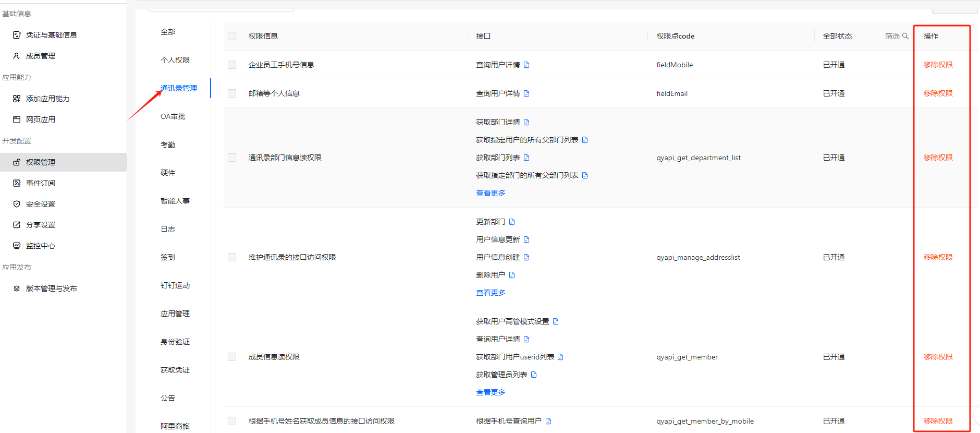
Task: Remove permission for fieldEmail row
Action: tap(938, 93)
